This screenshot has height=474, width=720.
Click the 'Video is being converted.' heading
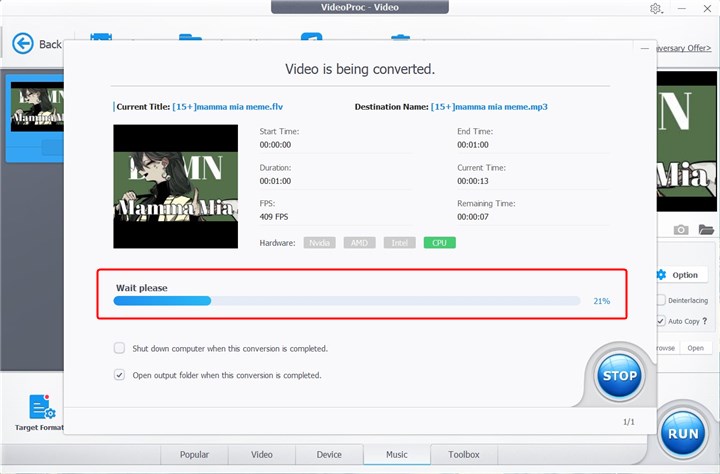point(360,69)
